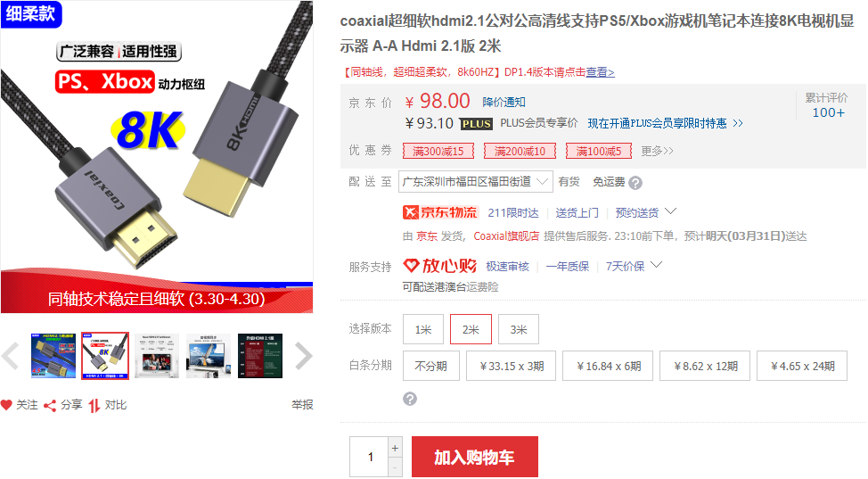Viewport: 868px width, 479px height.
Task: Expand service support chevron after 7天价保
Action: (x=656, y=265)
